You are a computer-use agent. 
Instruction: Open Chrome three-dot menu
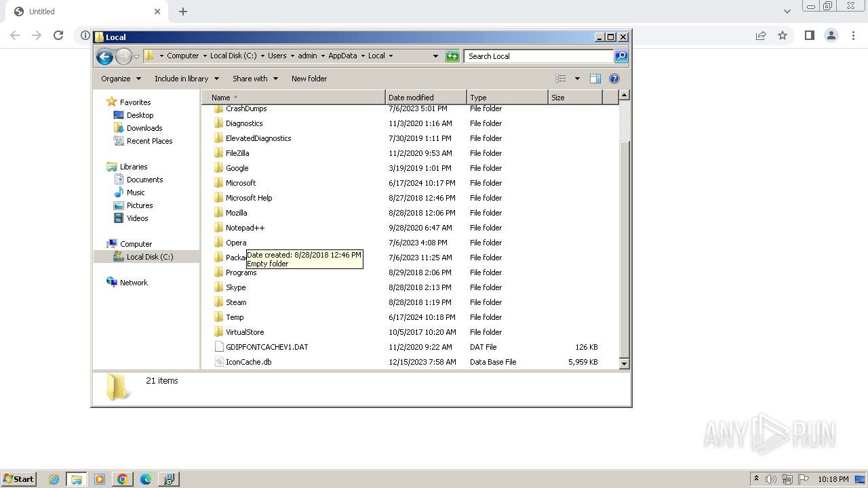[853, 35]
